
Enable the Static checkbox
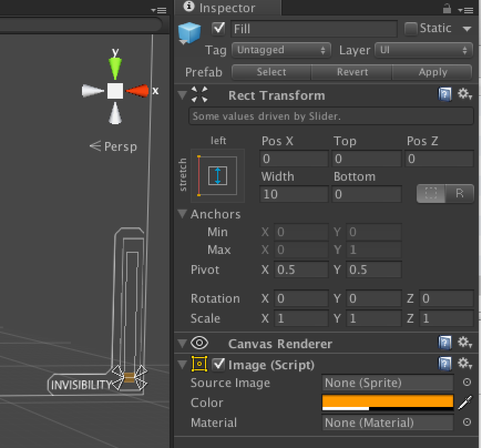[411, 28]
